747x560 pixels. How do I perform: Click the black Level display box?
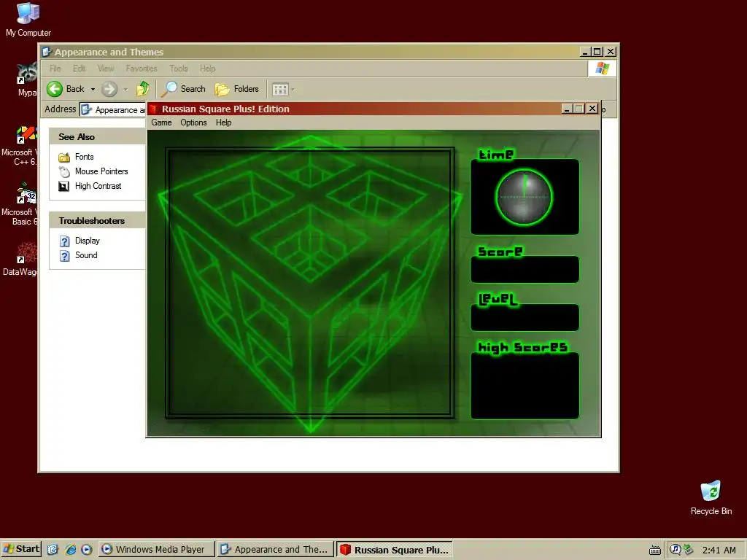tap(525, 317)
